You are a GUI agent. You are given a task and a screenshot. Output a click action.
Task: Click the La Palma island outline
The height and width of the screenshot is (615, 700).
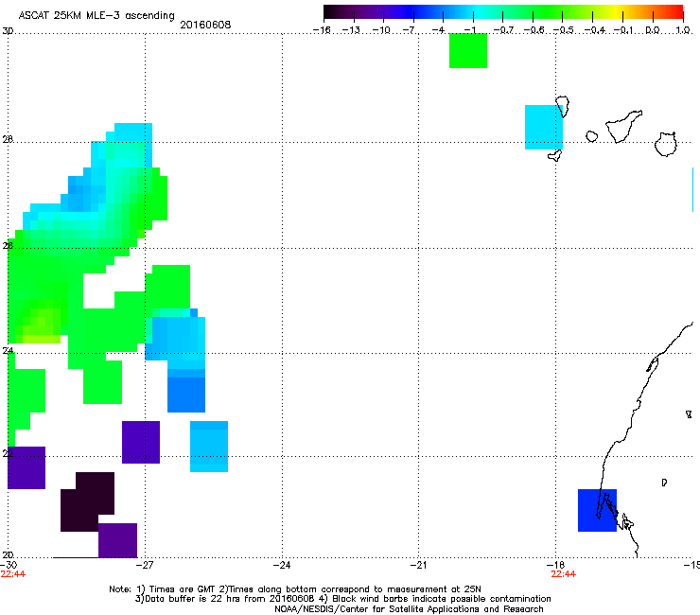(563, 106)
